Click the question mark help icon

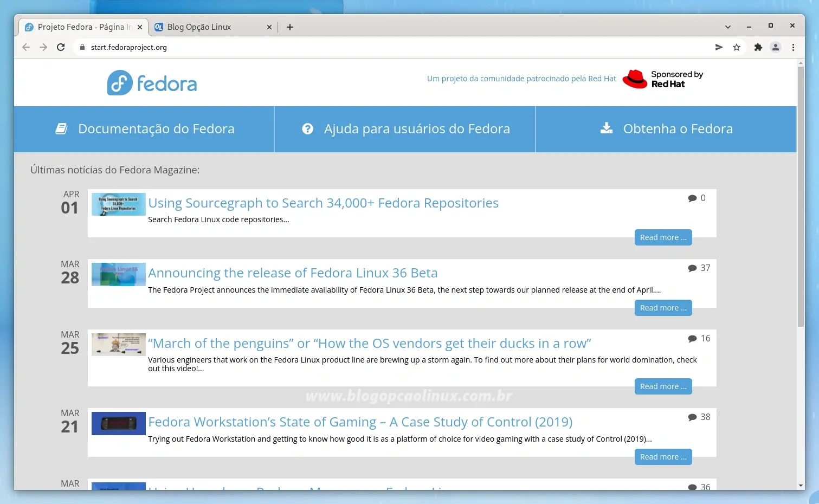[x=308, y=128]
